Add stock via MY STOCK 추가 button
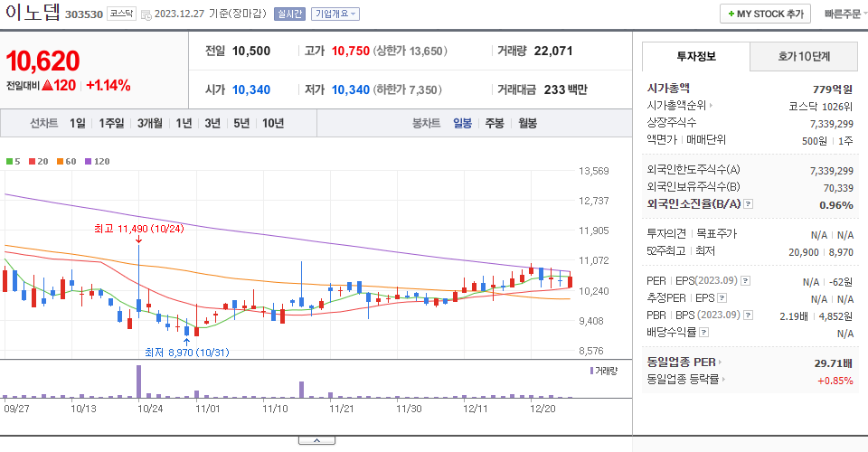 pos(765,14)
